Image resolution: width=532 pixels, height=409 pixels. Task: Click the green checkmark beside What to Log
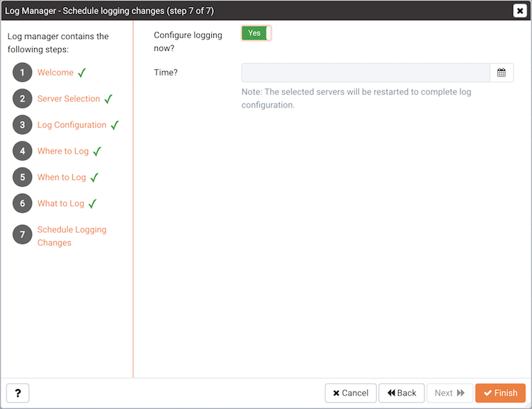click(x=92, y=204)
